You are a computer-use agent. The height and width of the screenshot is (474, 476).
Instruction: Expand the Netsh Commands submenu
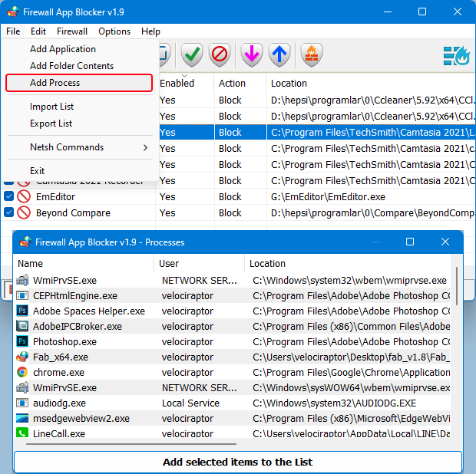pos(78,147)
